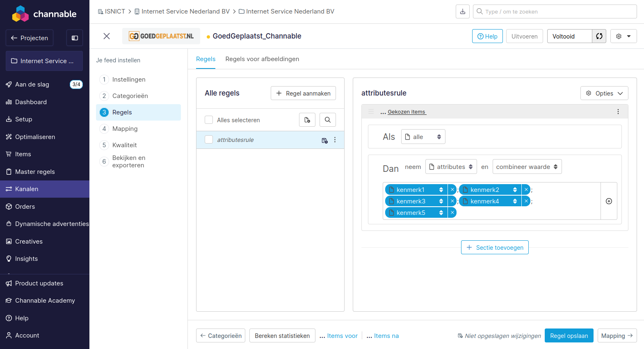The height and width of the screenshot is (349, 644).
Task: Close the feed editor with X icon
Action: [107, 36]
